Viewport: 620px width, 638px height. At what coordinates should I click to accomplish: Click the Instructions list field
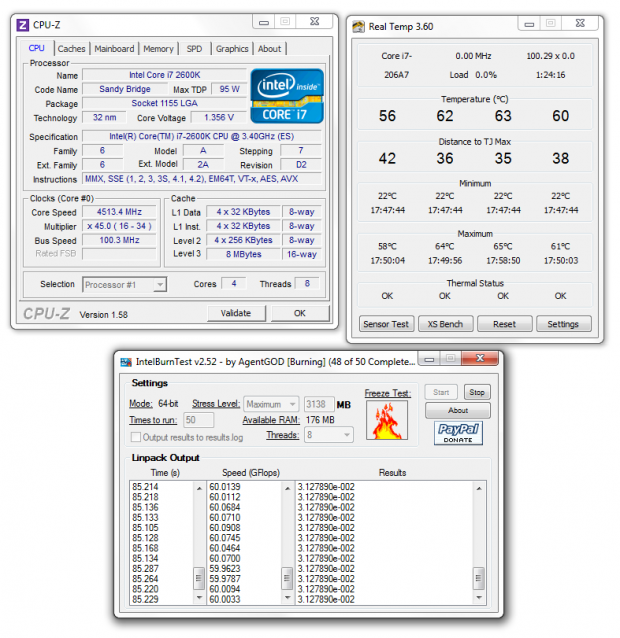(x=202, y=179)
